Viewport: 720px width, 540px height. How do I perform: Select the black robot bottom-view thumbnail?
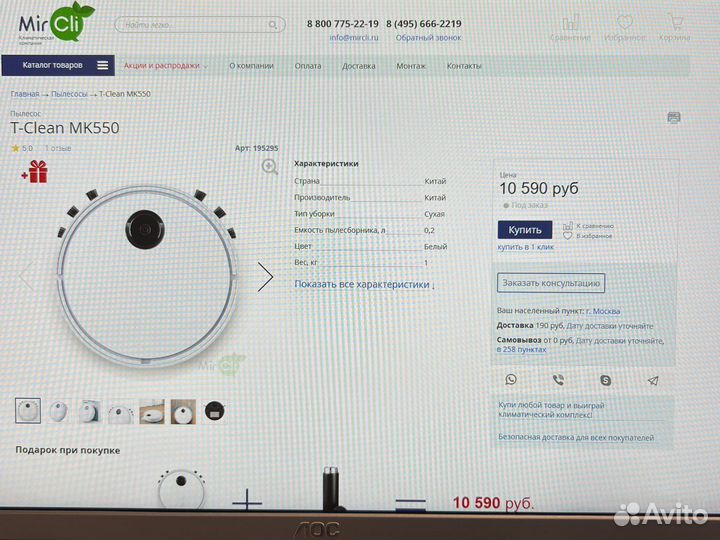pos(214,410)
